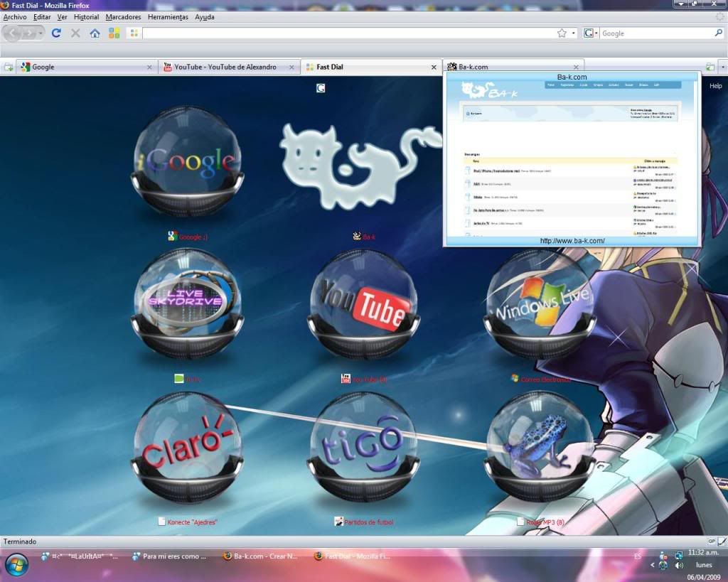Go to the Home page
Viewport: 728px width, 582px height.
coord(95,33)
